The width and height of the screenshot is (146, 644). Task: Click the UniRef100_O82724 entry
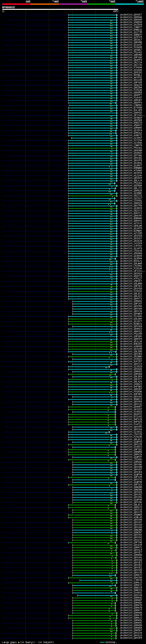pos(131,63)
